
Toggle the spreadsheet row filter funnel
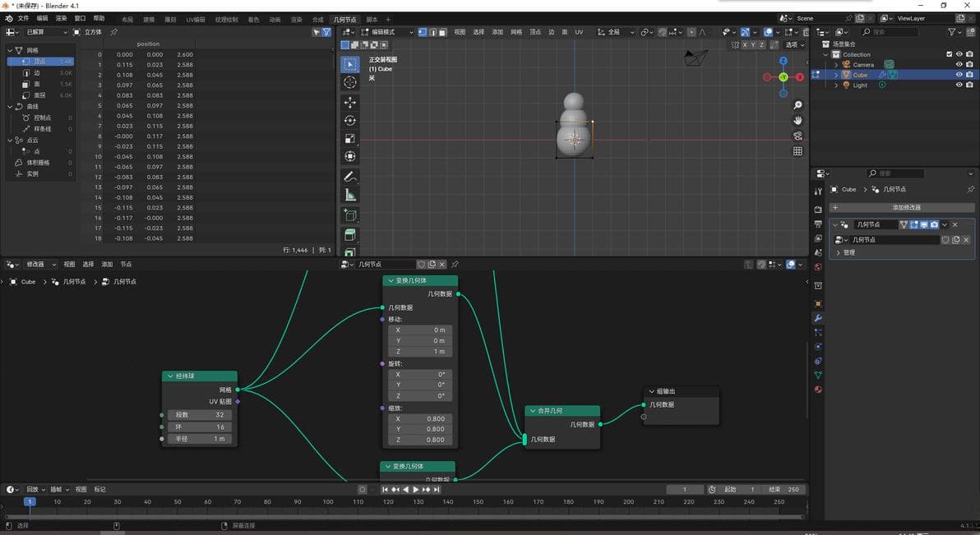click(x=326, y=32)
